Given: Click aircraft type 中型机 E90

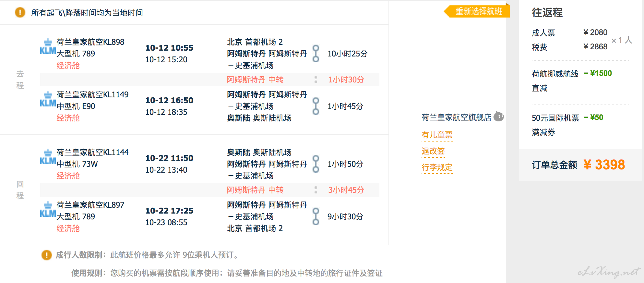Looking at the screenshot, I should coord(76,106).
